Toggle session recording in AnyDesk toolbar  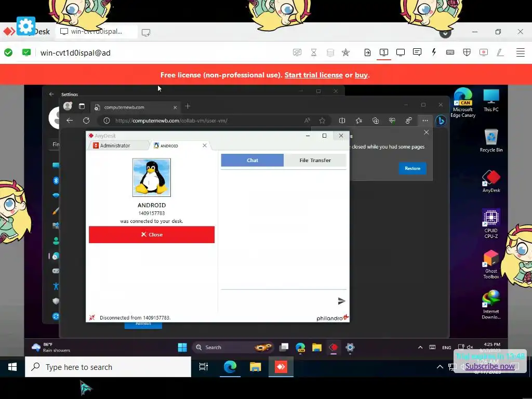point(484,52)
